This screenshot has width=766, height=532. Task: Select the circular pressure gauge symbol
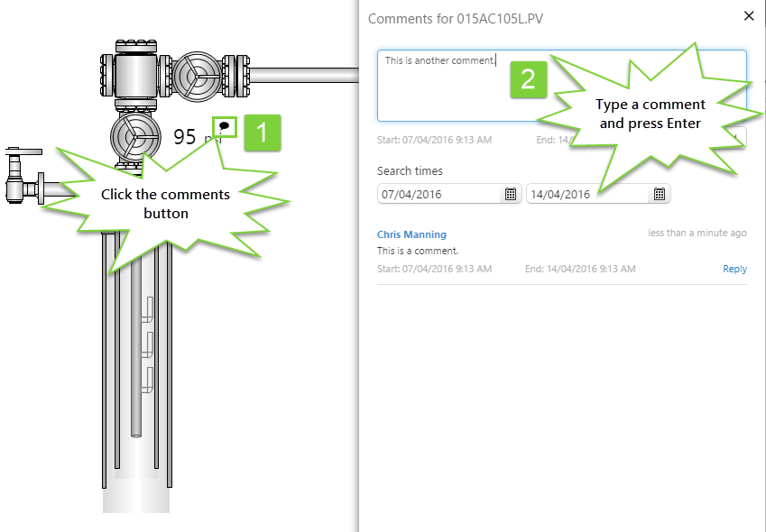tap(135, 137)
